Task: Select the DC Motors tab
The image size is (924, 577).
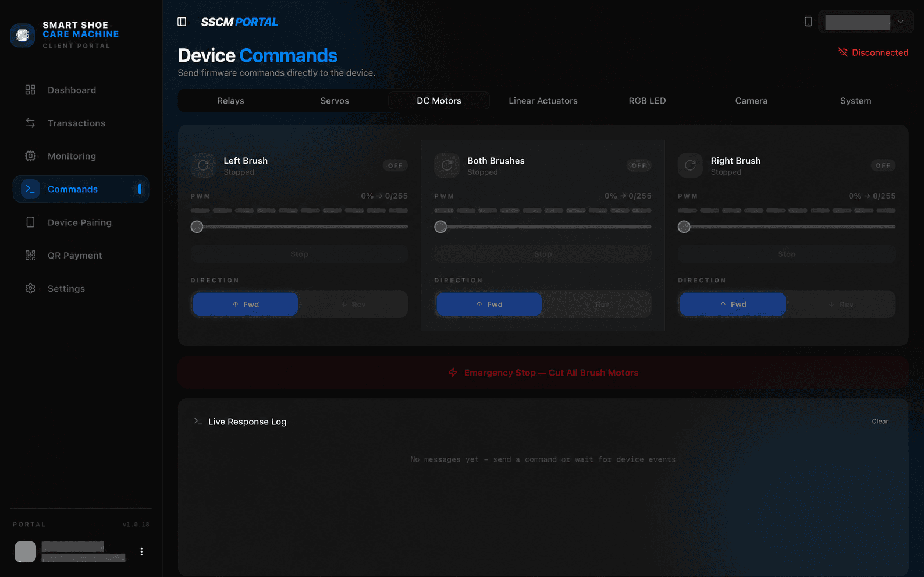Action: [439, 101]
